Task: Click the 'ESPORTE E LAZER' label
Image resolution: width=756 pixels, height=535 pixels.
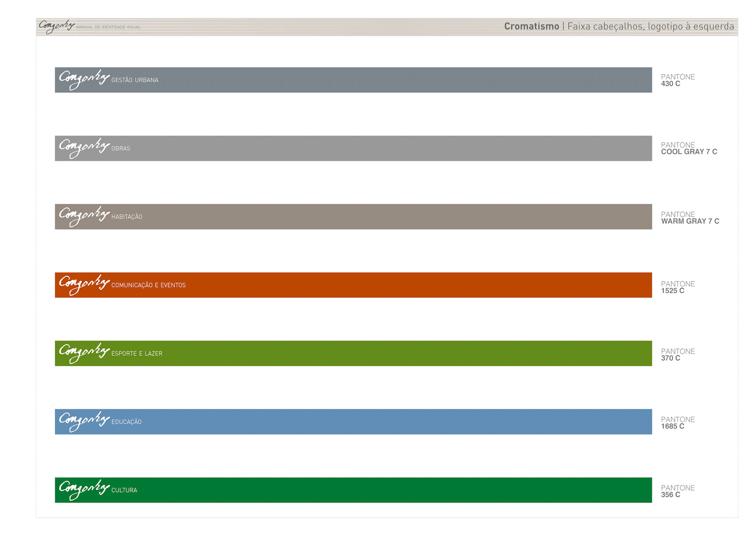Action: click(137, 353)
